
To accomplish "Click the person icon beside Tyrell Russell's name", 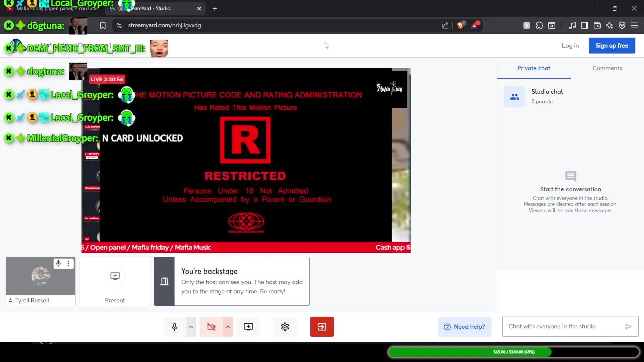I will pyautogui.click(x=10, y=300).
